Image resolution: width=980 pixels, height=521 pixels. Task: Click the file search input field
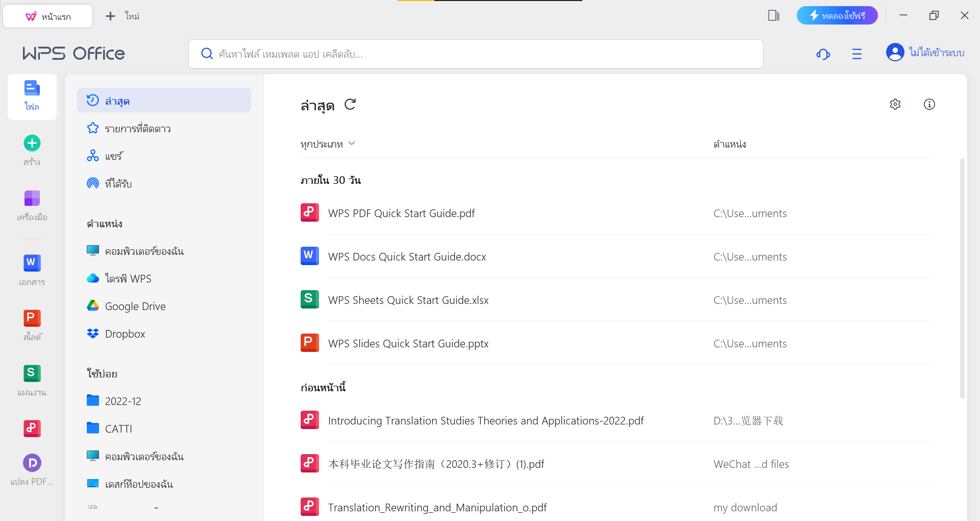click(x=476, y=54)
